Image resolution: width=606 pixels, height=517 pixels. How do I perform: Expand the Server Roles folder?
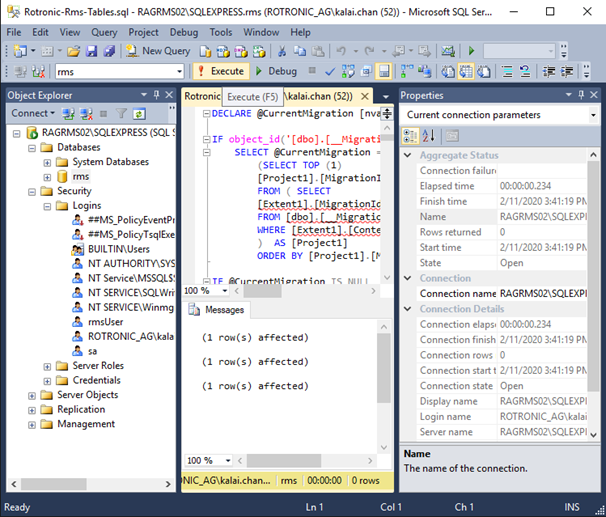pos(47,366)
